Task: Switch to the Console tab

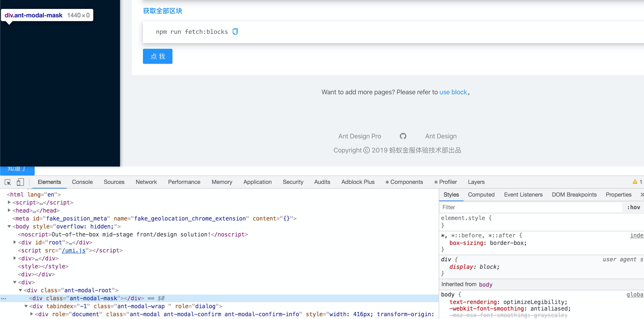Action: pos(82,182)
